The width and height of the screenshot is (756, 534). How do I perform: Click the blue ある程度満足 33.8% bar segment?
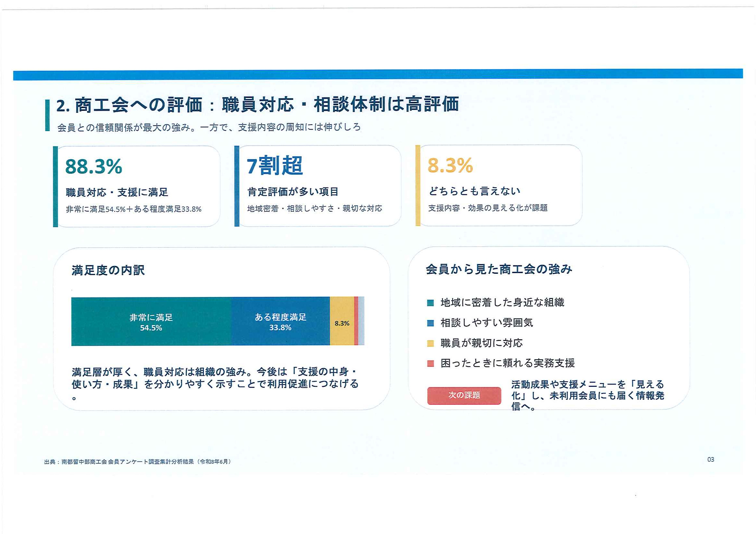(280, 322)
